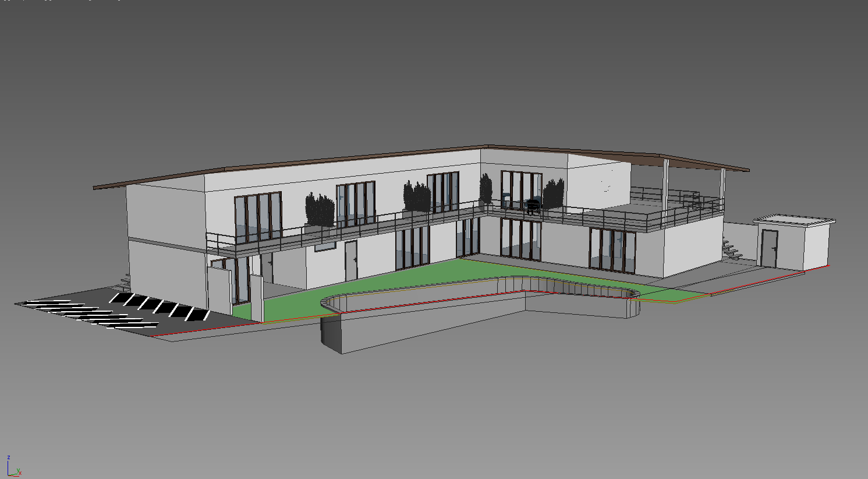868x479 pixels.
Task: Select the black barbecue grill on the balcony
Action: click(x=533, y=206)
